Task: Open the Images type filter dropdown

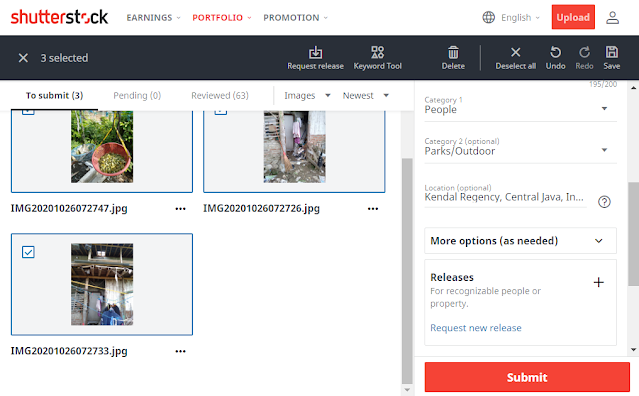Action: tap(307, 95)
